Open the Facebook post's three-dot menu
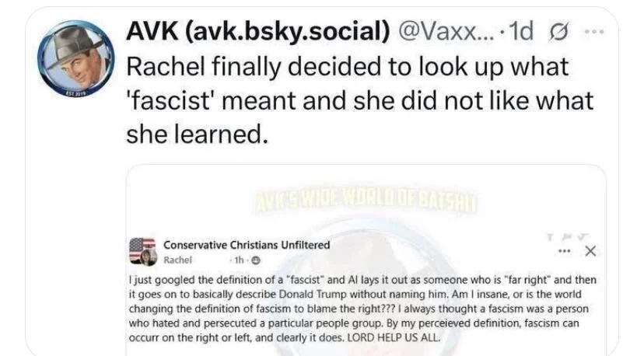644x356 pixels. pyautogui.click(x=564, y=250)
